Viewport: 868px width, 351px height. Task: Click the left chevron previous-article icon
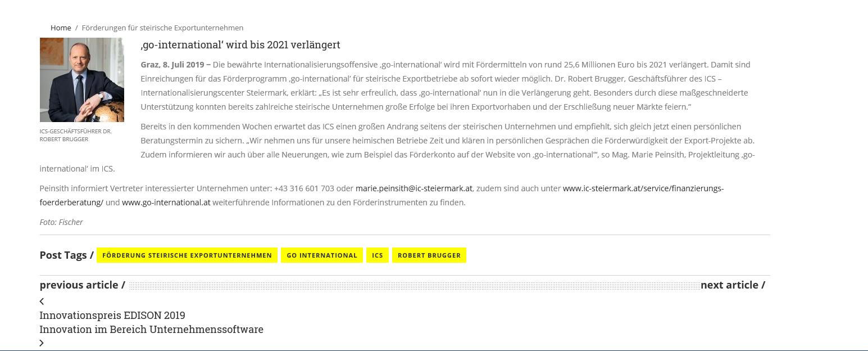click(42, 301)
